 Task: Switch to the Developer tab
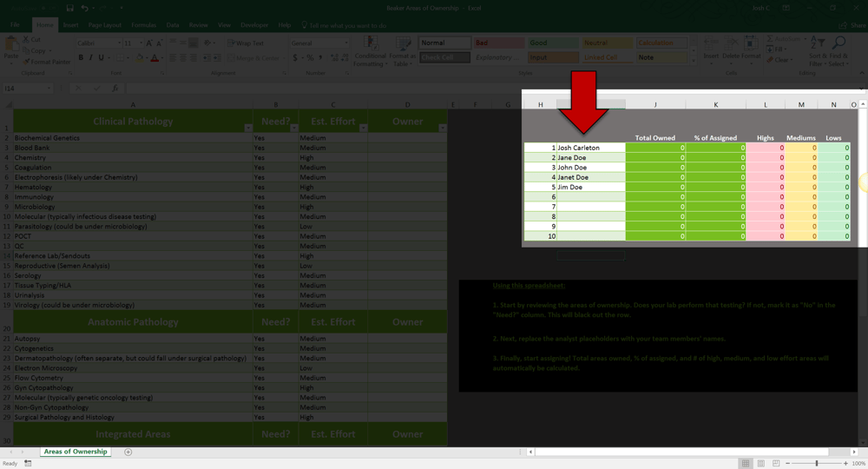pos(254,25)
